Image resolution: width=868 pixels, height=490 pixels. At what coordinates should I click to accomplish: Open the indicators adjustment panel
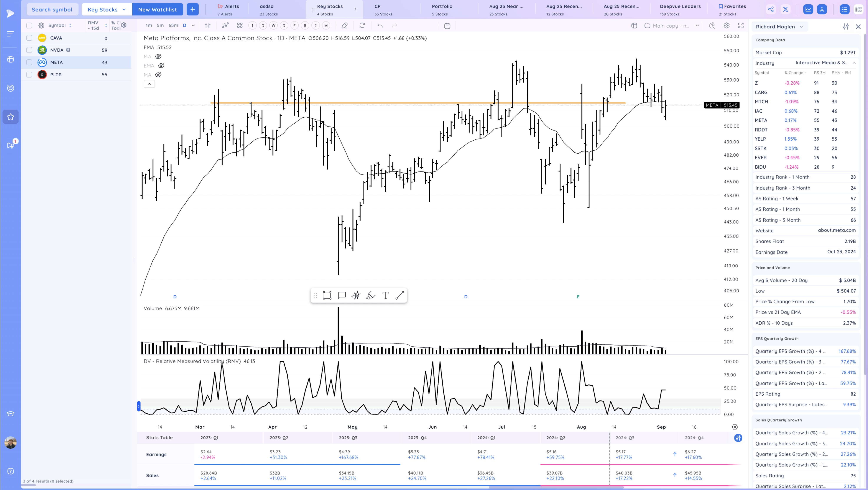[208, 25]
